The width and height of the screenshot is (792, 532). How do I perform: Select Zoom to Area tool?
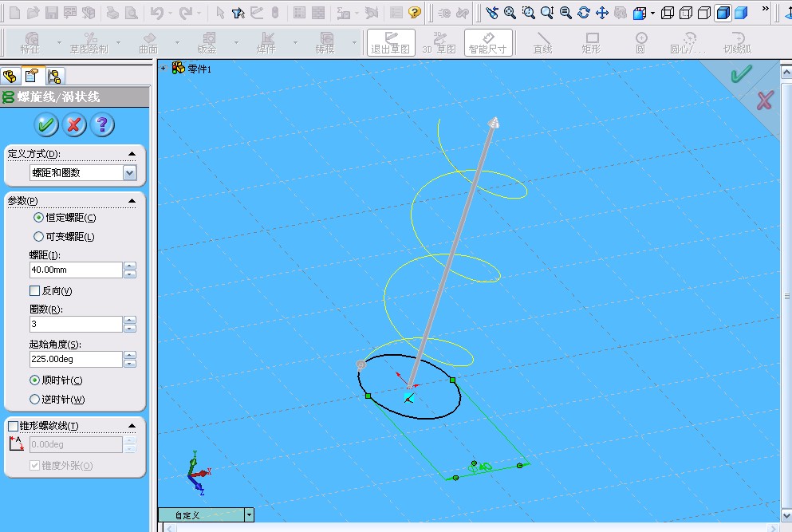coord(528,13)
